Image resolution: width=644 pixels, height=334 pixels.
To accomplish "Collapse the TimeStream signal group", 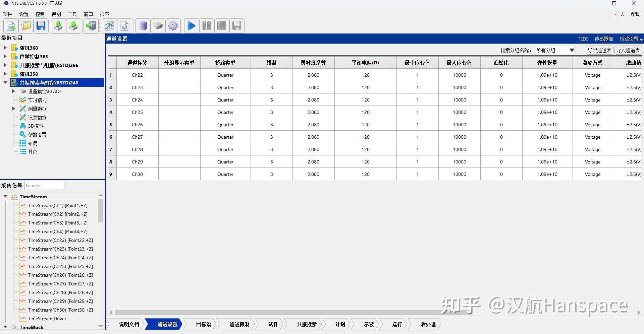I will pos(5,196).
